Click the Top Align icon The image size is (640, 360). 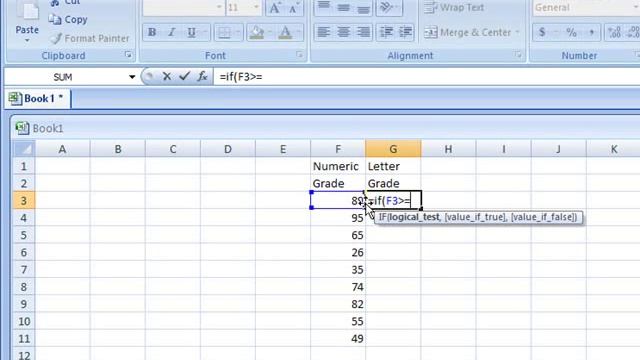click(x=324, y=7)
